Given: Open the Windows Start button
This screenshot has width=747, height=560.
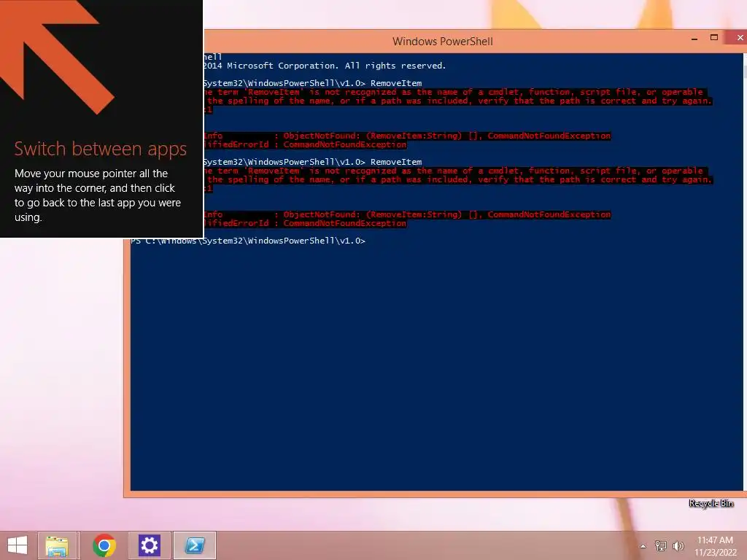Looking at the screenshot, I should coord(18,545).
